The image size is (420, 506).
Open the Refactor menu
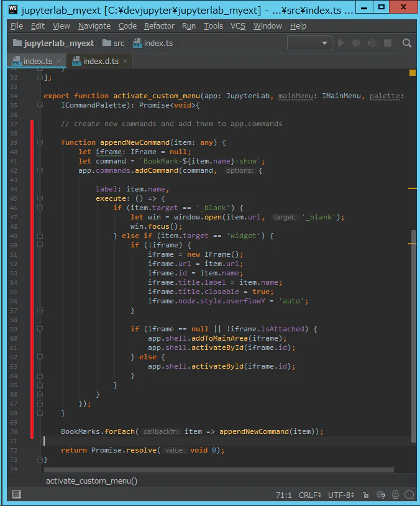[159, 26]
